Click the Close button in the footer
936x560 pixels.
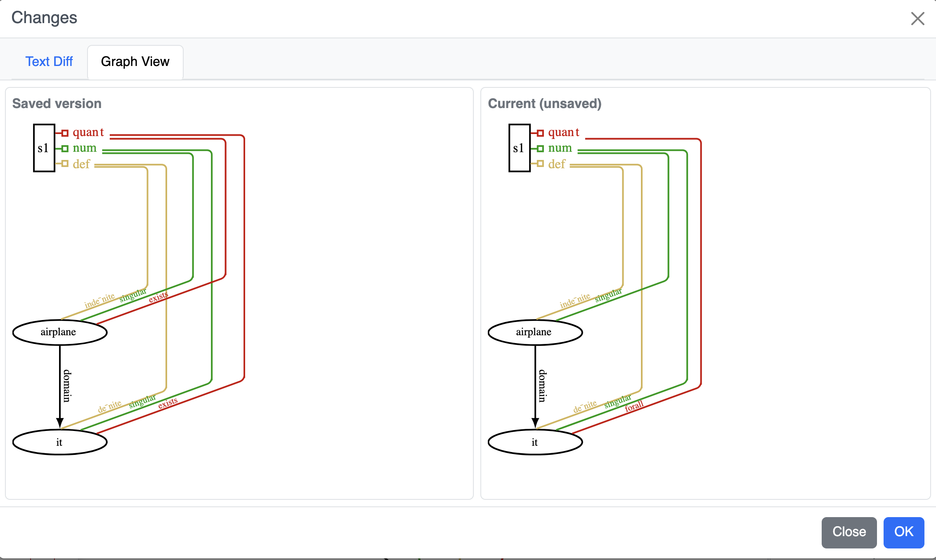[x=849, y=532]
